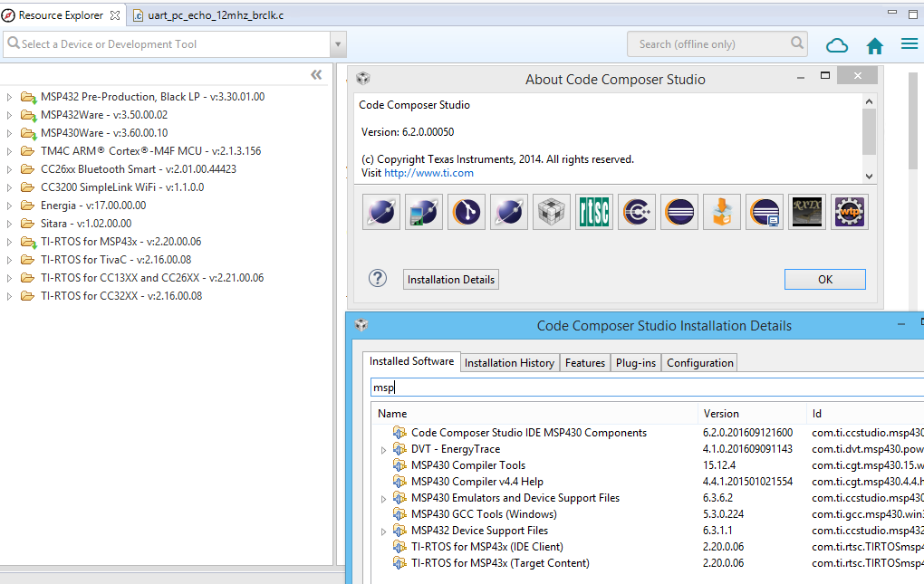This screenshot has width=924, height=584.
Task: Click the Select a Device or Development Tool field
Action: point(168,44)
